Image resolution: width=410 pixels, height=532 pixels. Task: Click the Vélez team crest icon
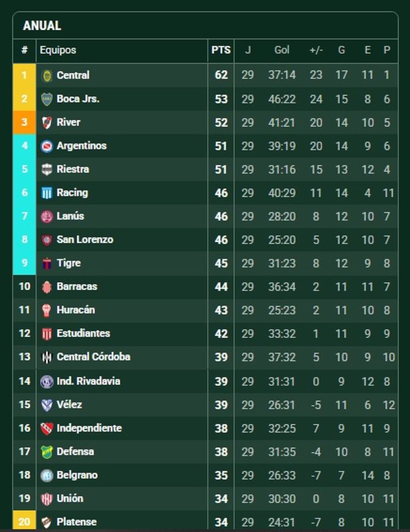click(x=47, y=405)
